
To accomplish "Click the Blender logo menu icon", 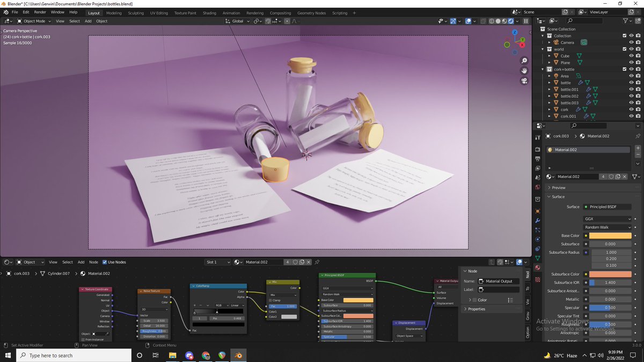I will [x=5, y=12].
